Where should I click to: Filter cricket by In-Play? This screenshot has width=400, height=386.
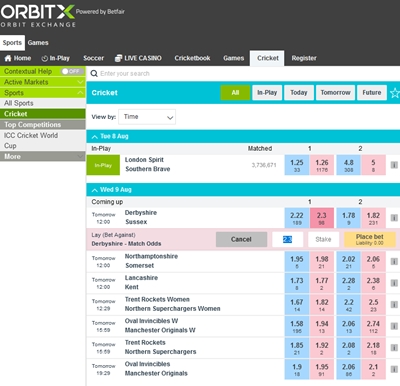(267, 93)
